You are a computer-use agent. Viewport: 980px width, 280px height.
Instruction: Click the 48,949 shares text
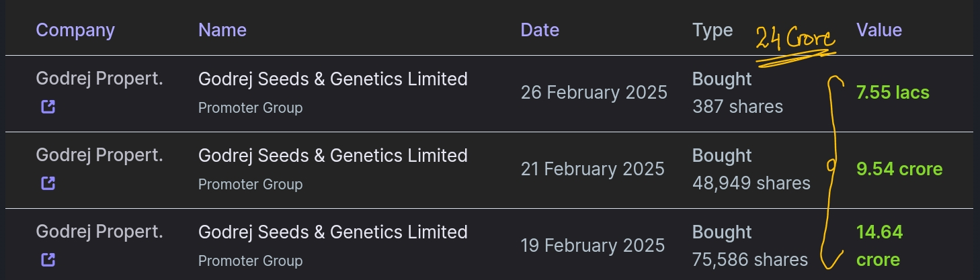751,183
